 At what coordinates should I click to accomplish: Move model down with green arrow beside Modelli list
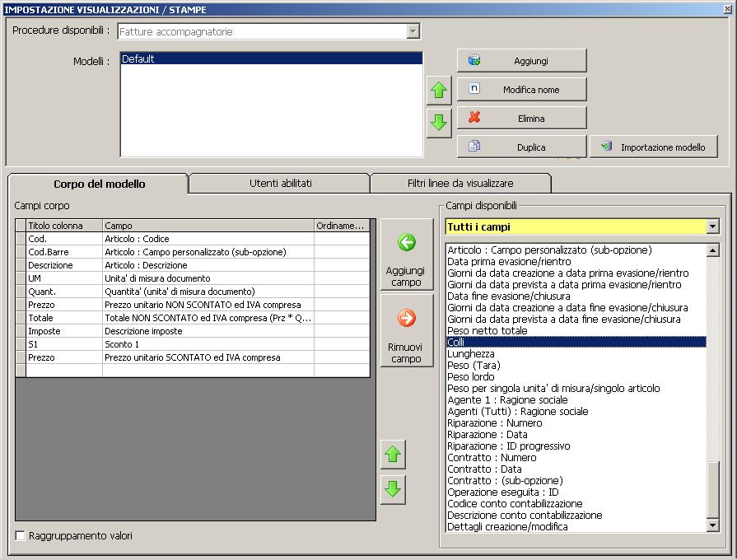439,123
